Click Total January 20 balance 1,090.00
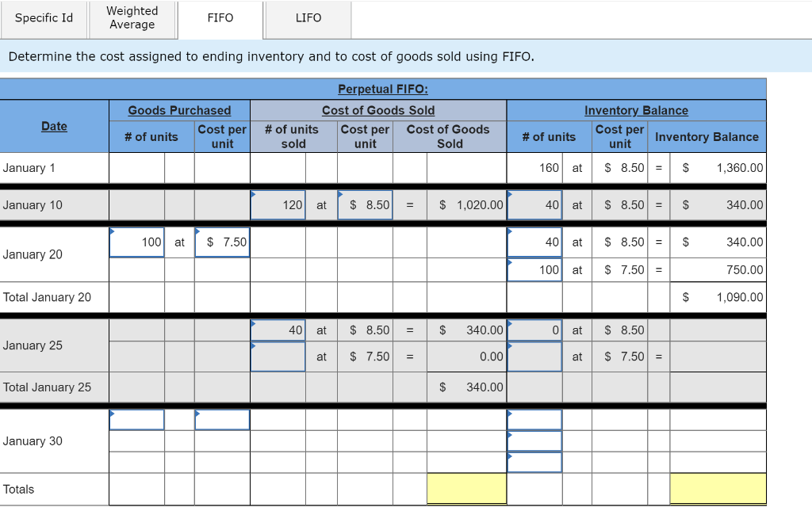 click(740, 297)
